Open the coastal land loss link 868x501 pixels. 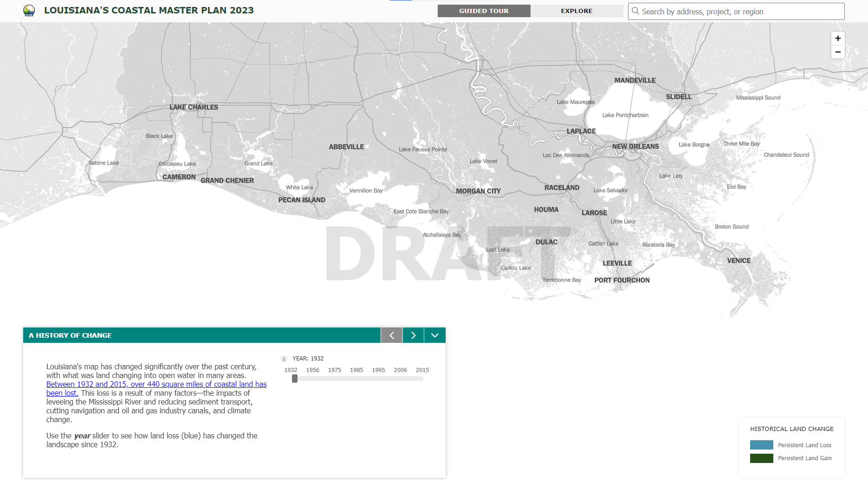coord(156,384)
